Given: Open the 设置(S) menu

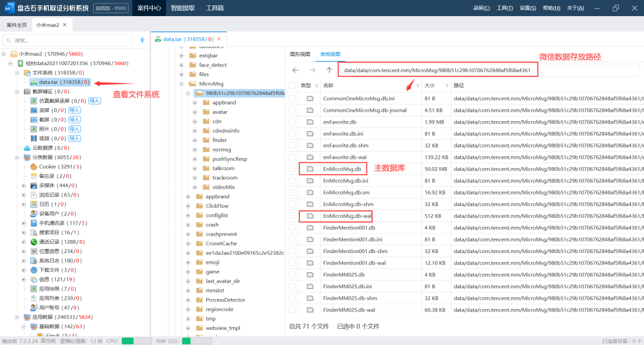Looking at the screenshot, I should coord(528,8).
